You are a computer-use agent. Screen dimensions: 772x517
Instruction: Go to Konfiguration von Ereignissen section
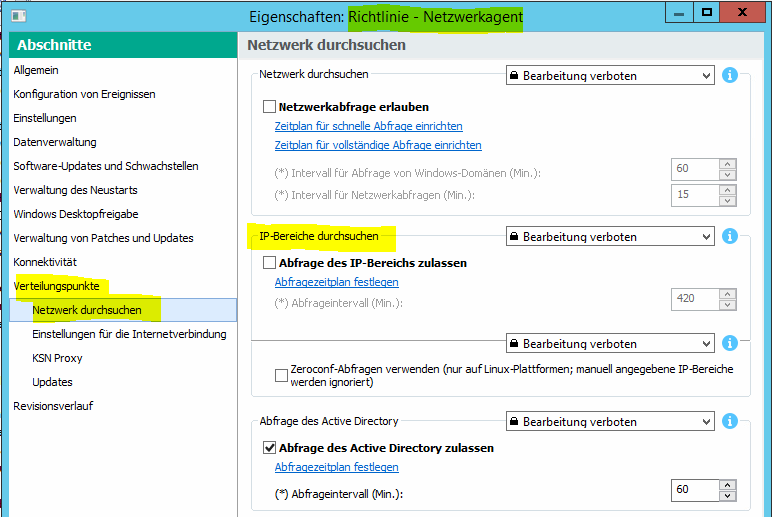tap(84, 94)
